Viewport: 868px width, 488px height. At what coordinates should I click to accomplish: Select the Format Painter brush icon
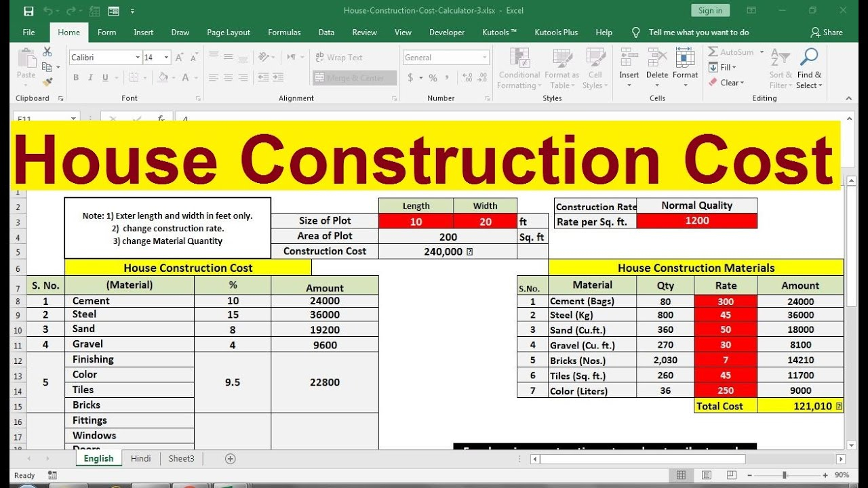click(47, 82)
